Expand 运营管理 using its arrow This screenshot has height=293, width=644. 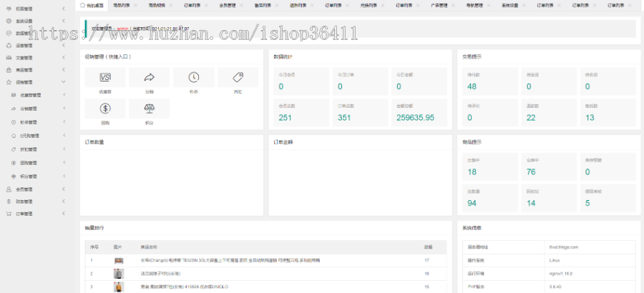63,46
